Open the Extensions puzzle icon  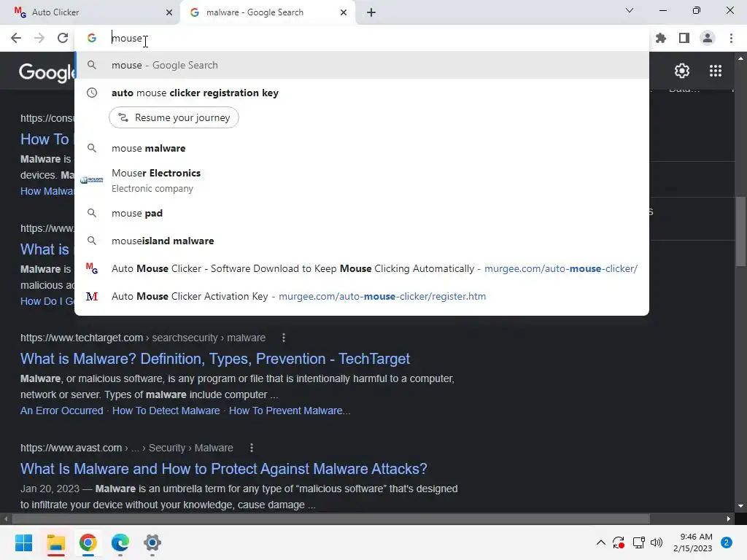[x=661, y=38]
